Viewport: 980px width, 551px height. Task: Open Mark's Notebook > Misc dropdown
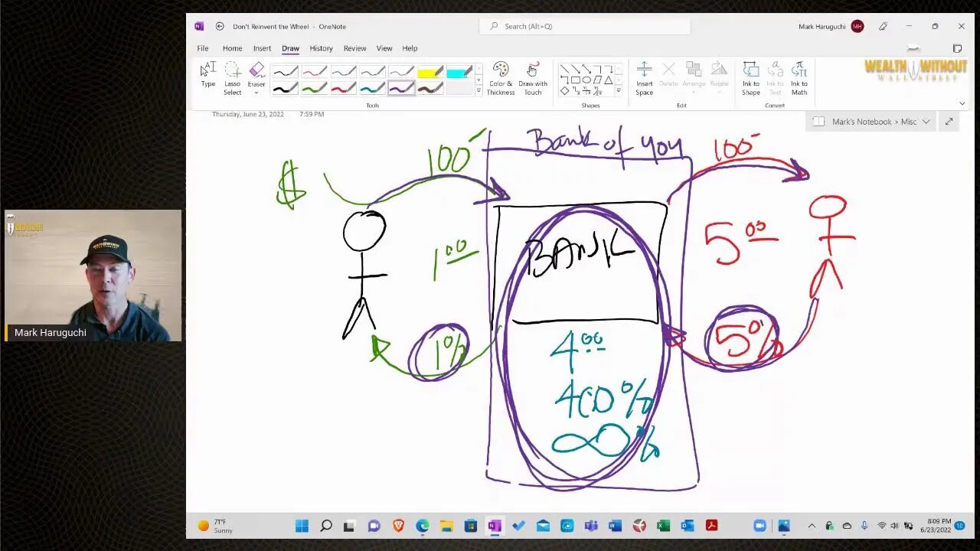pyautogui.click(x=871, y=122)
